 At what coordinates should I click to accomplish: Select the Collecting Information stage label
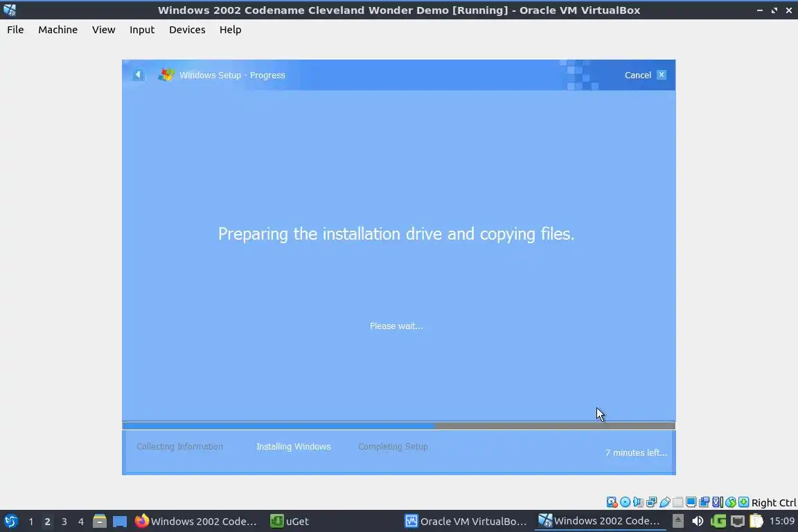(x=179, y=447)
